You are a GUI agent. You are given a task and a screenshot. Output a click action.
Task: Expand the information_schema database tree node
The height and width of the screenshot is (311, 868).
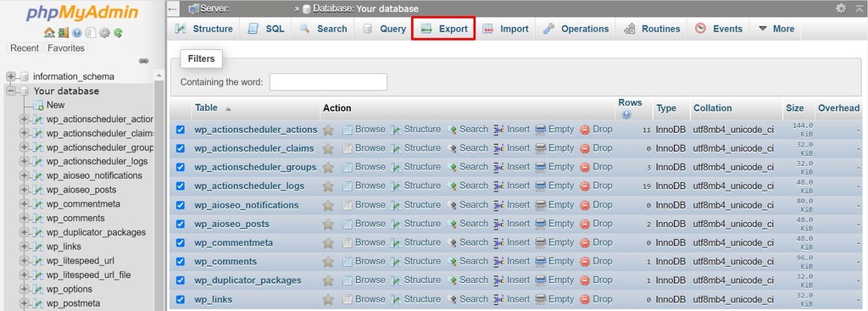point(10,76)
